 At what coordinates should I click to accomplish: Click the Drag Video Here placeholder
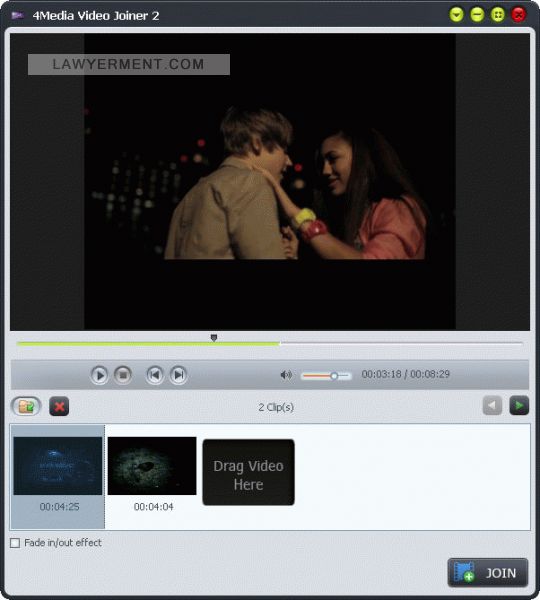point(248,472)
